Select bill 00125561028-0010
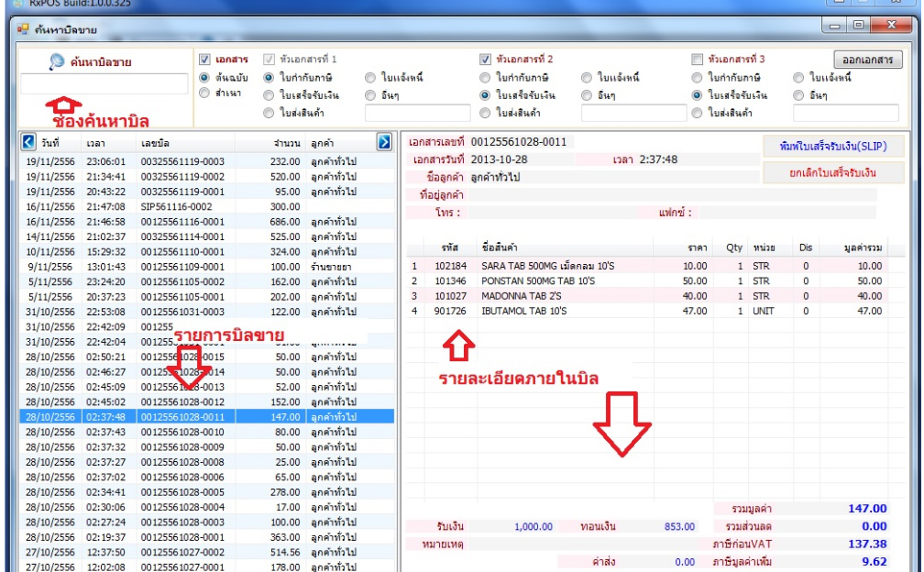Viewport: 924px width, 572px height. pyautogui.click(x=207, y=432)
